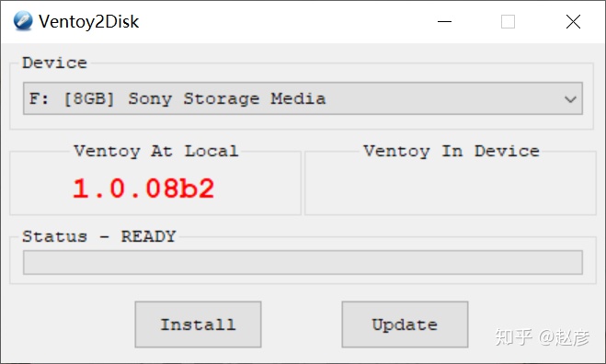Minimize the Ventoy2Disk window
The image size is (606, 364).
click(x=444, y=22)
